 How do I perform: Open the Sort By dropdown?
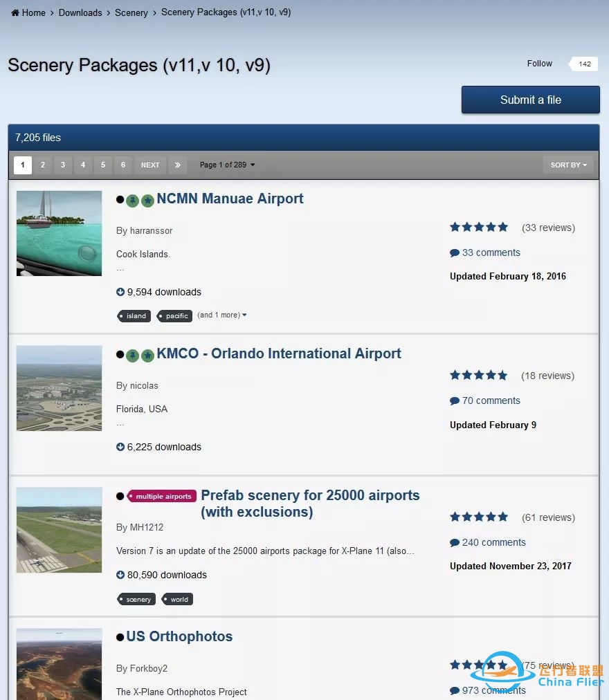pyautogui.click(x=568, y=165)
